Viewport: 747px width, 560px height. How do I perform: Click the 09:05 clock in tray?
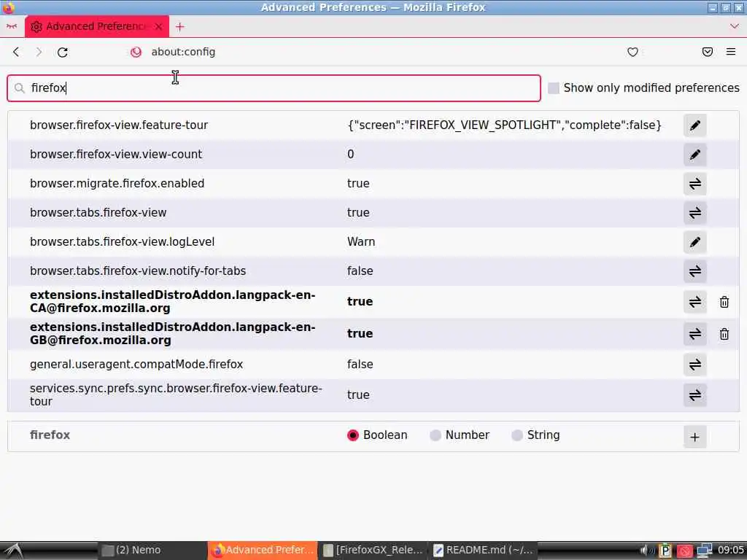click(730, 550)
